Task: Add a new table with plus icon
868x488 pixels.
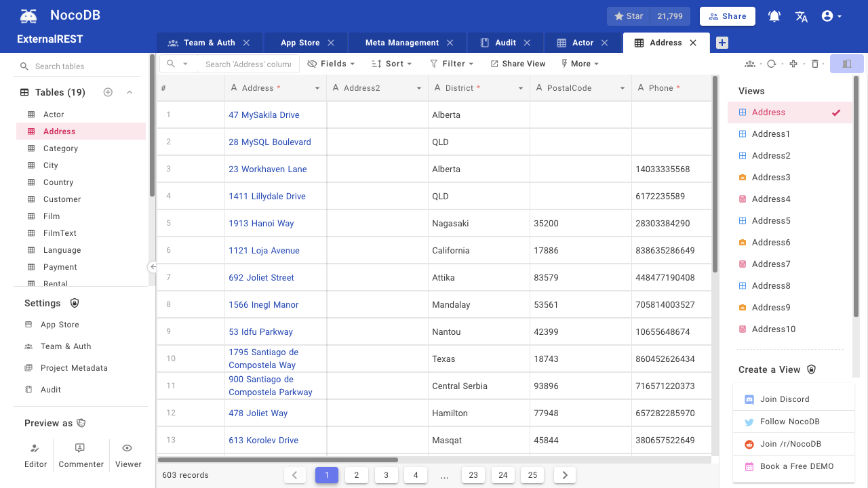Action: 108,92
